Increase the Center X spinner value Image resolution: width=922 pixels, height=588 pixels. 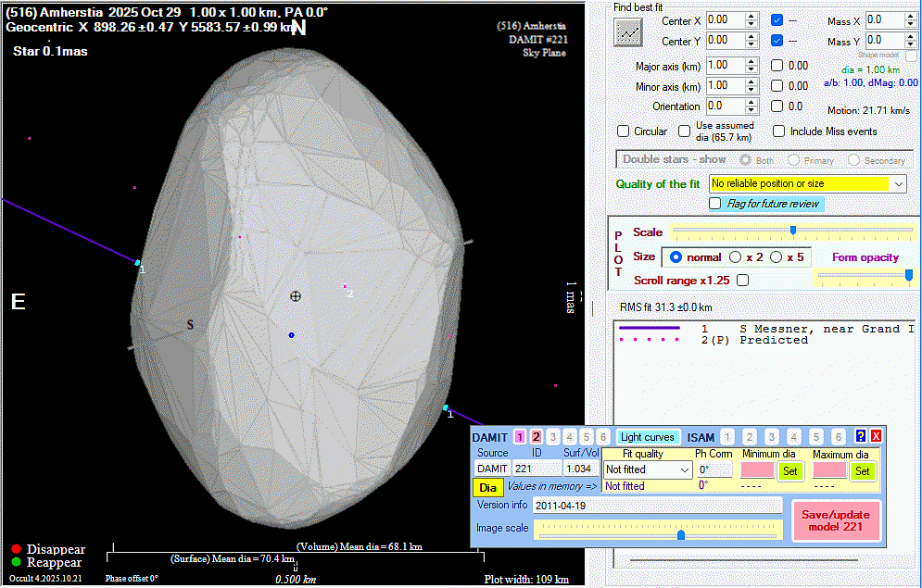point(751,15)
